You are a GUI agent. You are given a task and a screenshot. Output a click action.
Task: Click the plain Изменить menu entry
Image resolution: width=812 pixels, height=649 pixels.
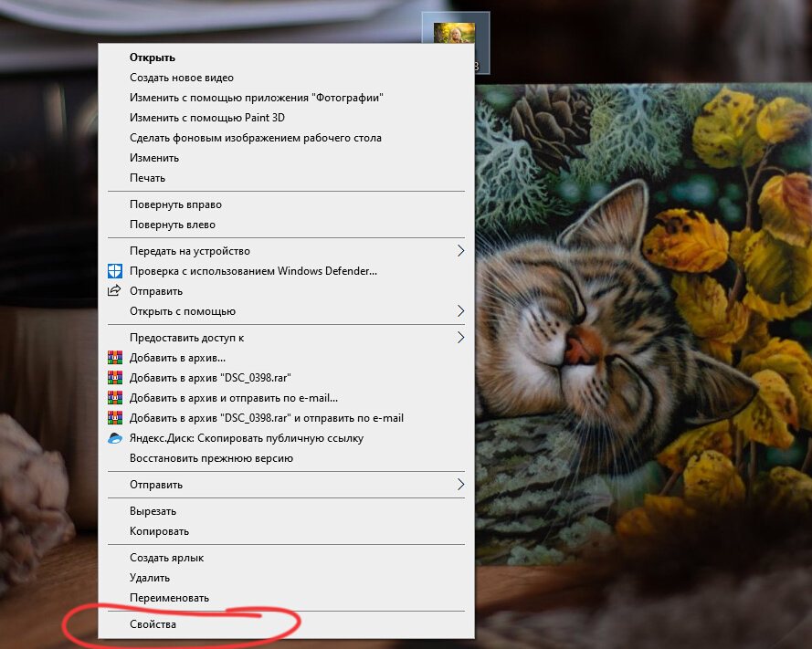click(286, 158)
